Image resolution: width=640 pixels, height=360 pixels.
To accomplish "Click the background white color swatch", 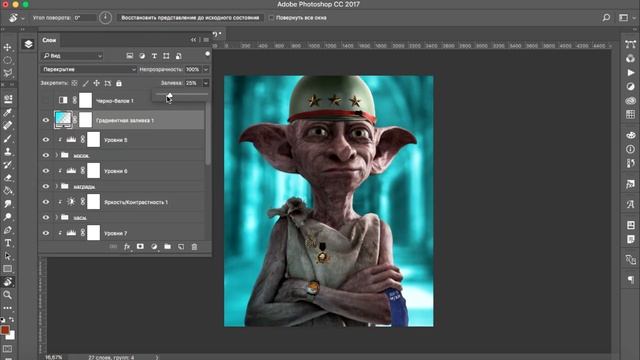I will tap(12, 336).
